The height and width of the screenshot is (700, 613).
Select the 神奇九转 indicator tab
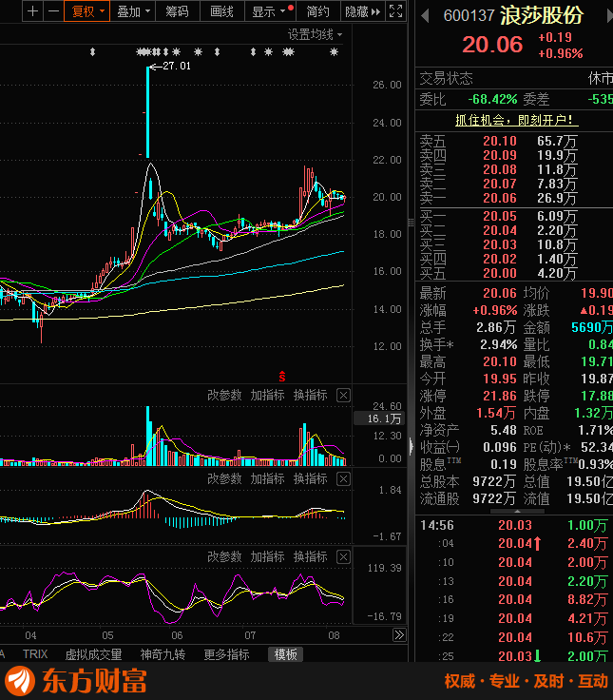point(163,654)
